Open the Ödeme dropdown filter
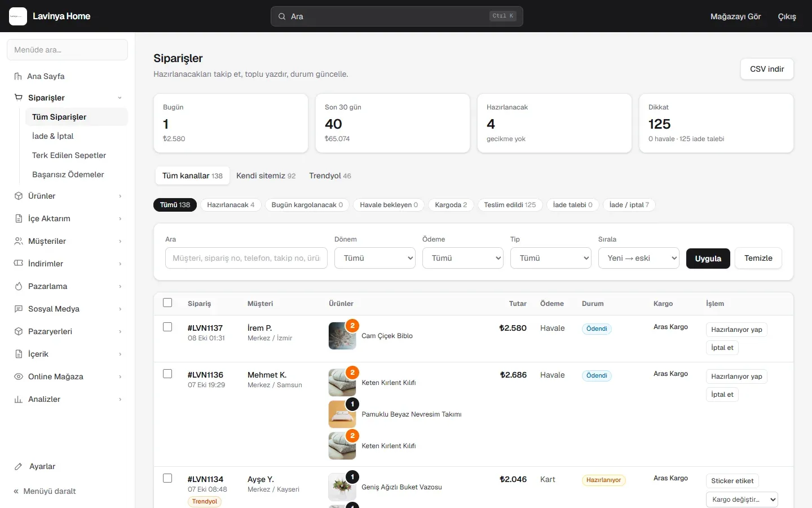Viewport: 812px width, 508px height. click(463, 258)
